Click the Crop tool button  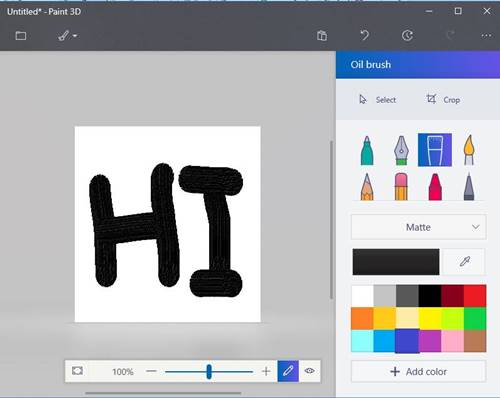[443, 99]
